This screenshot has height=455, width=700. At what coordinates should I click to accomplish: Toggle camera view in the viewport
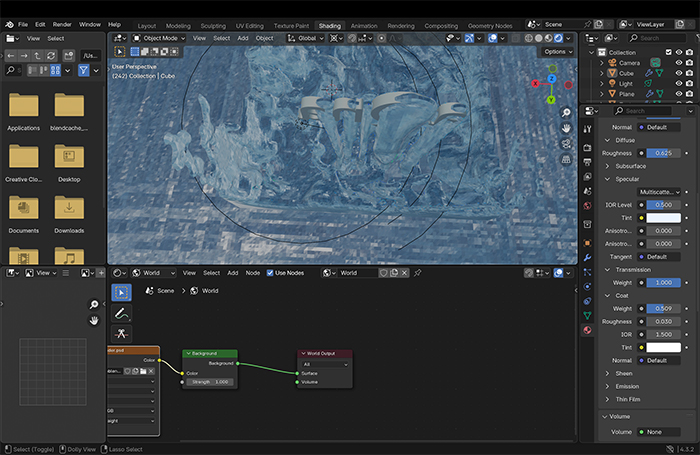tap(566, 144)
